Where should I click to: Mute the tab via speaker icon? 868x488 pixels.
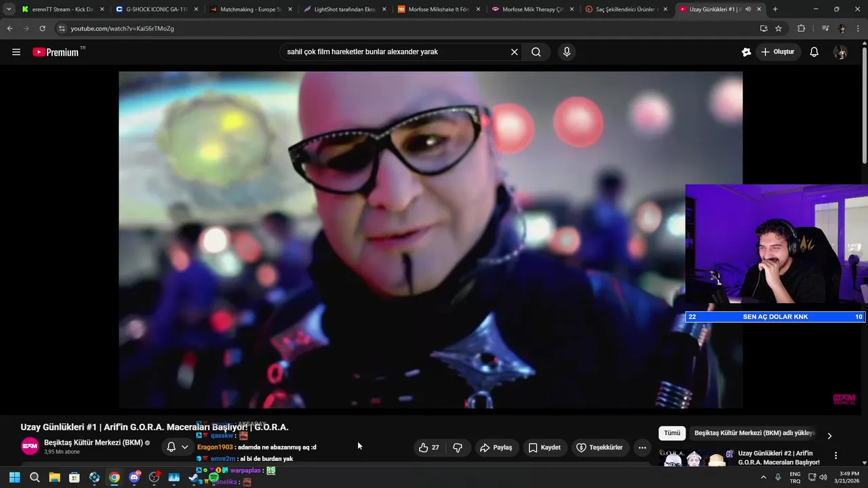[x=748, y=9]
